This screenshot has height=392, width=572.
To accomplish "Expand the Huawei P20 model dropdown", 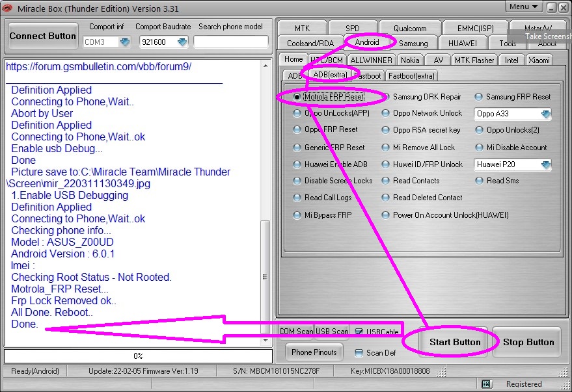I will (x=545, y=164).
